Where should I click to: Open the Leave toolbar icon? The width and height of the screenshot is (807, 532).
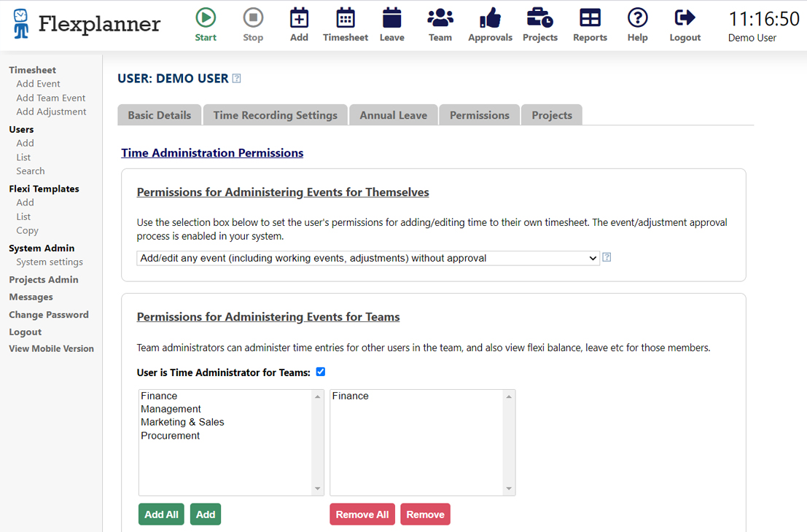[391, 17]
